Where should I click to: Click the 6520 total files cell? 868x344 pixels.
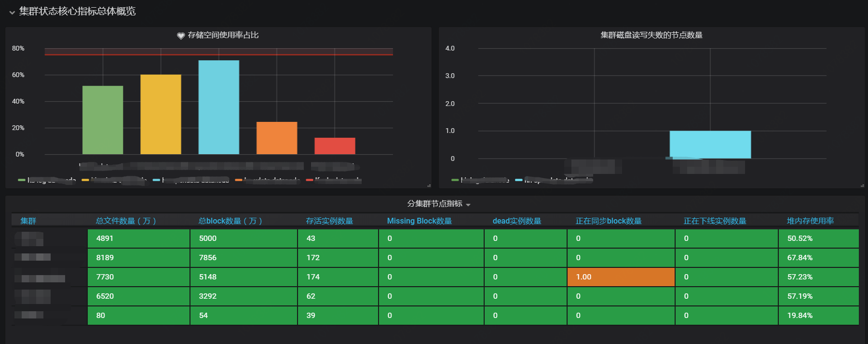click(139, 296)
